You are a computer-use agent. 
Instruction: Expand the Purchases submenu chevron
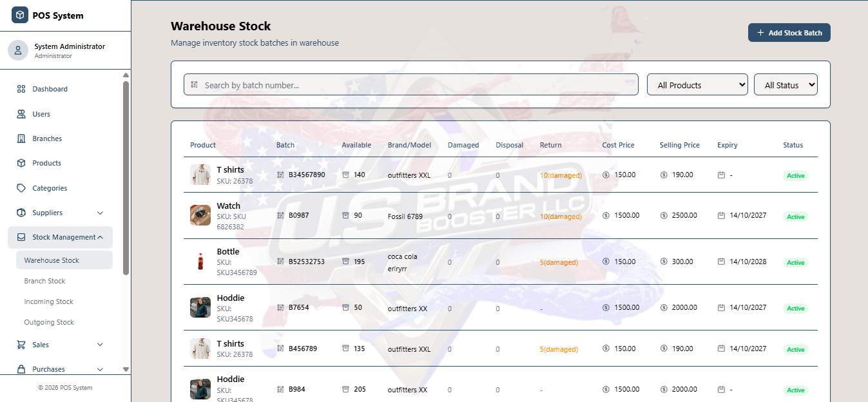[100, 369]
